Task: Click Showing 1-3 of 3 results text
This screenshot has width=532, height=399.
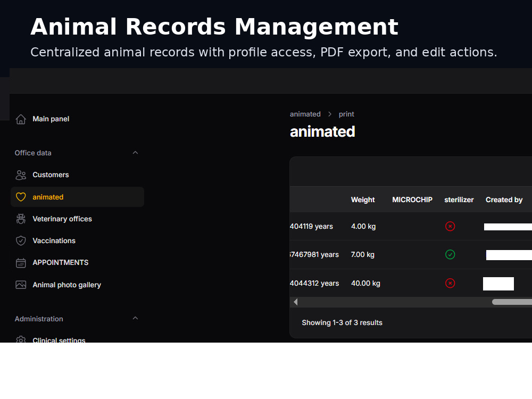Action: click(342, 323)
